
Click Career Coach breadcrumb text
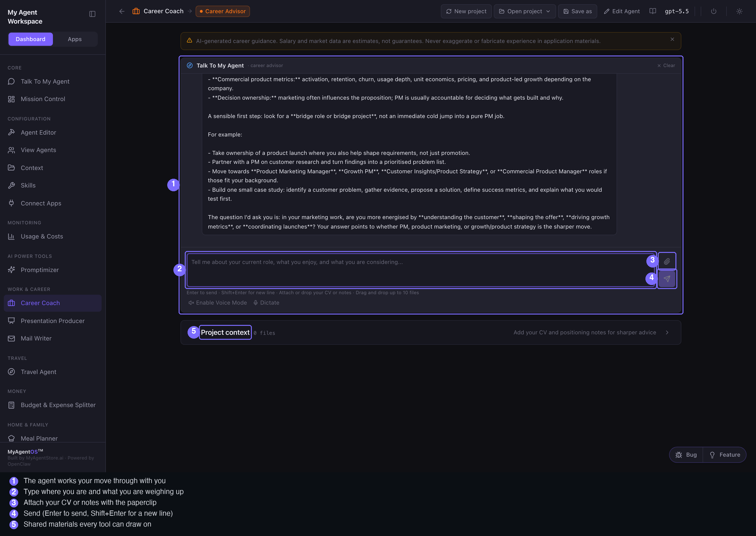[x=163, y=11]
